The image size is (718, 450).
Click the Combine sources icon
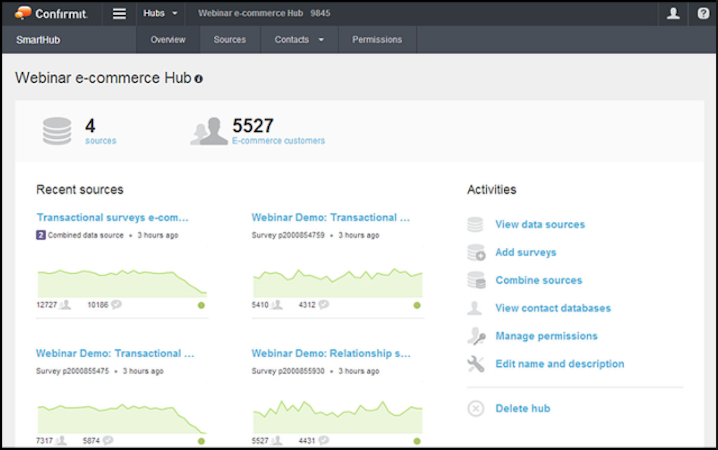point(476,280)
